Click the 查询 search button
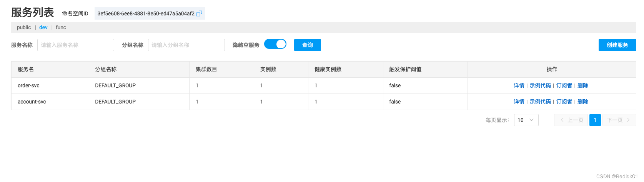This screenshot has height=182, width=644. pyautogui.click(x=308, y=45)
